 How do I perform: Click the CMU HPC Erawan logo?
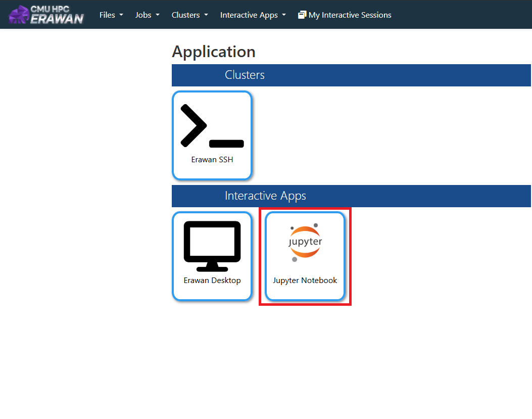(x=46, y=15)
